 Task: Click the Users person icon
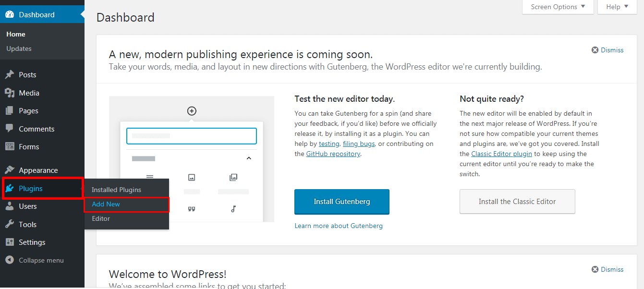click(x=10, y=206)
